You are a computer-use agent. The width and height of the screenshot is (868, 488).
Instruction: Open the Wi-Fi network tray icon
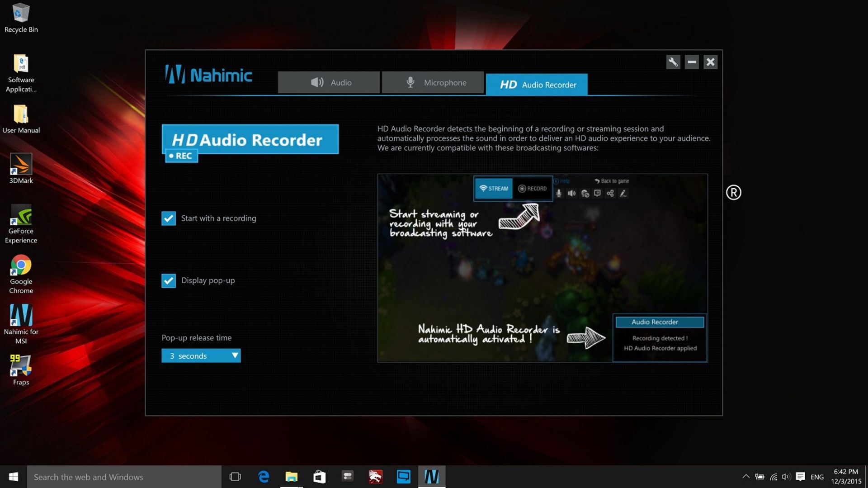point(774,477)
